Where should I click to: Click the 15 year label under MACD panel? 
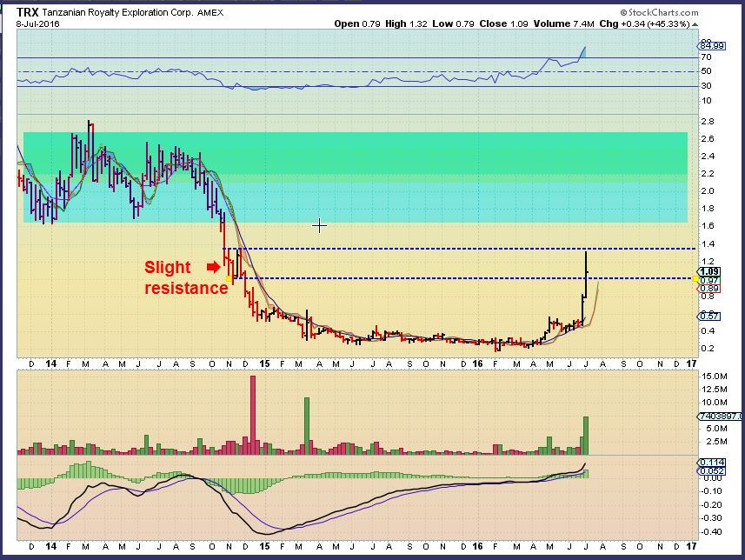264,546
